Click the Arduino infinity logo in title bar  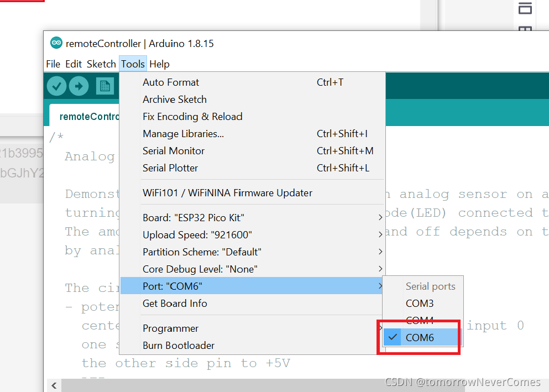click(x=56, y=43)
